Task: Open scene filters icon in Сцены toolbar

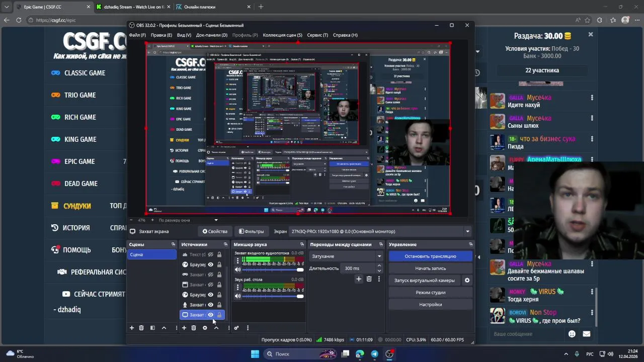Action: pyautogui.click(x=152, y=328)
